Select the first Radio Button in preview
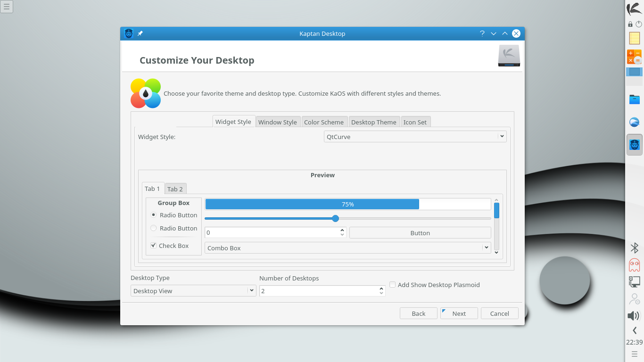The height and width of the screenshot is (362, 644). click(x=173, y=215)
